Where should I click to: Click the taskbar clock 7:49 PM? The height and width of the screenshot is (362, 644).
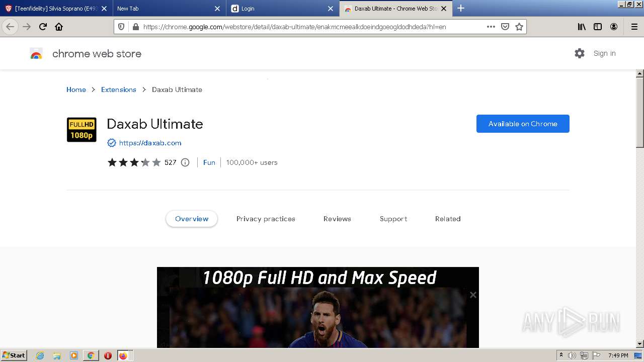click(618, 355)
